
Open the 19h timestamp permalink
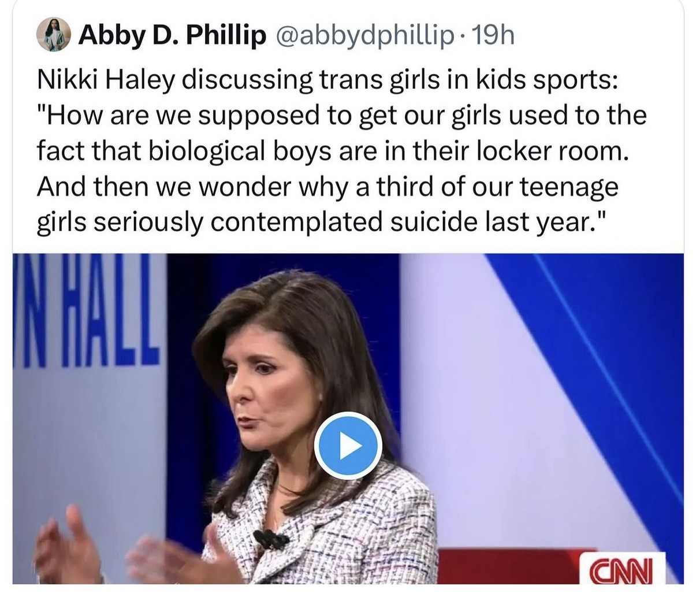(x=493, y=36)
